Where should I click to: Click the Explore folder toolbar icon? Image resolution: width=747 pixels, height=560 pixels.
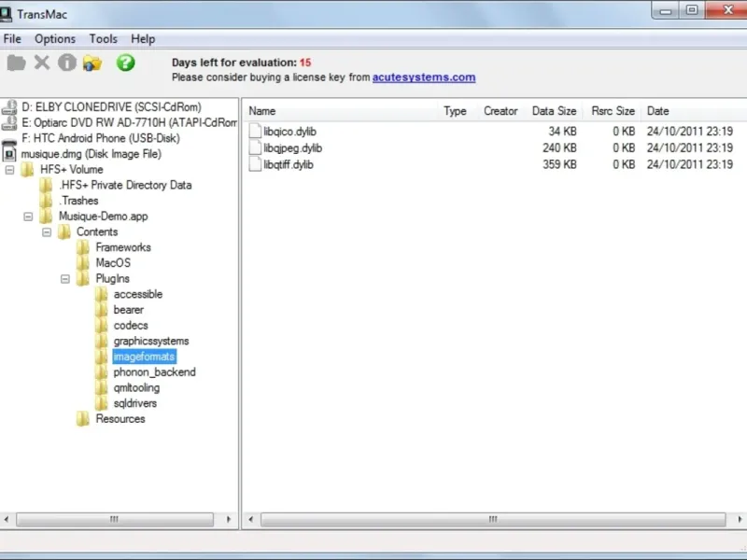[92, 63]
